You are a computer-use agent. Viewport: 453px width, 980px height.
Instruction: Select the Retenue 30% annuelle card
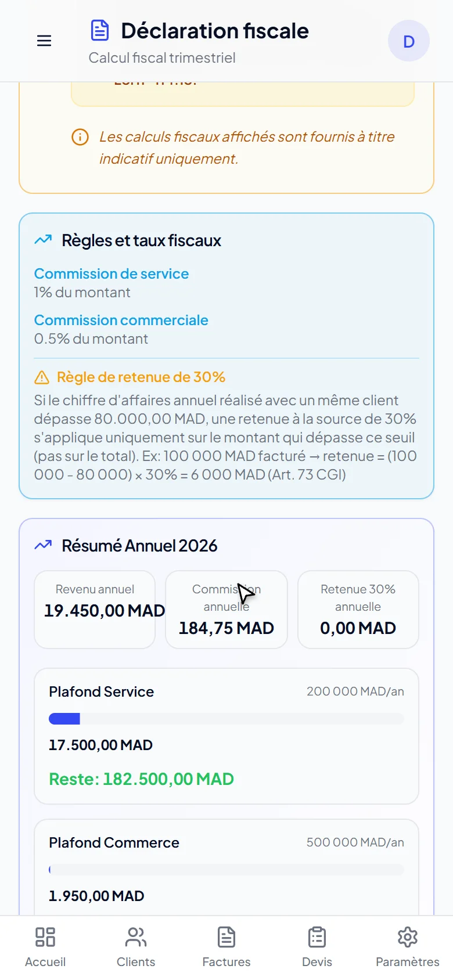coord(358,610)
